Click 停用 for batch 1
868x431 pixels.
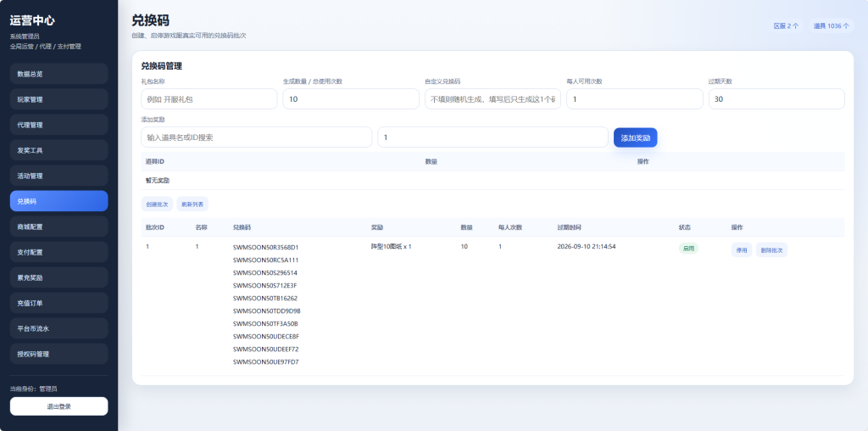point(741,249)
